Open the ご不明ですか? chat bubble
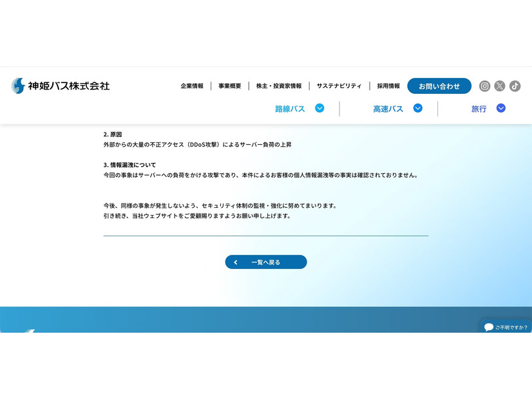This screenshot has width=532, height=399. [506, 327]
